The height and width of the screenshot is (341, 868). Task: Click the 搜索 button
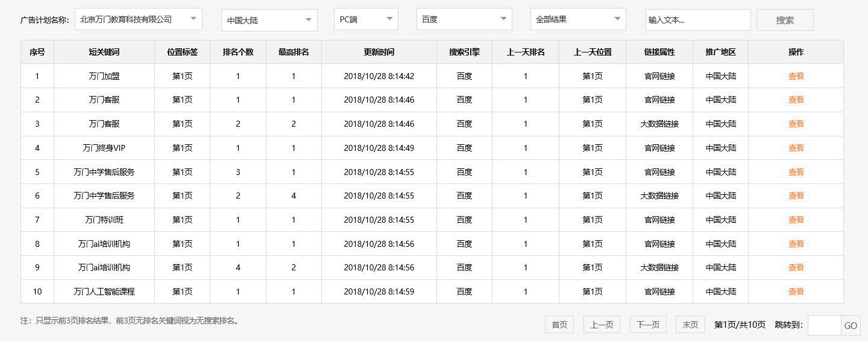[785, 20]
